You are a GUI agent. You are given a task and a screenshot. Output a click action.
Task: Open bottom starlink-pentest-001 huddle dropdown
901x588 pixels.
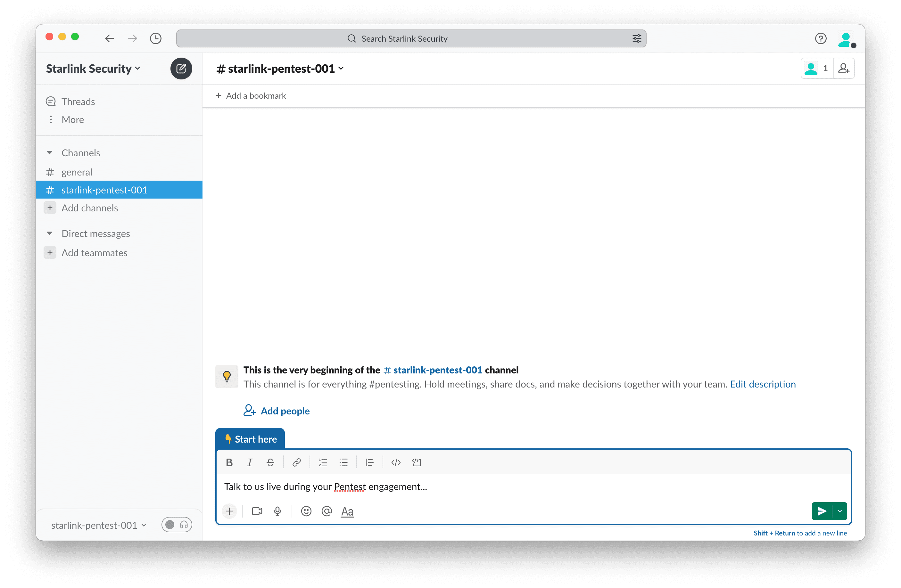[99, 525]
